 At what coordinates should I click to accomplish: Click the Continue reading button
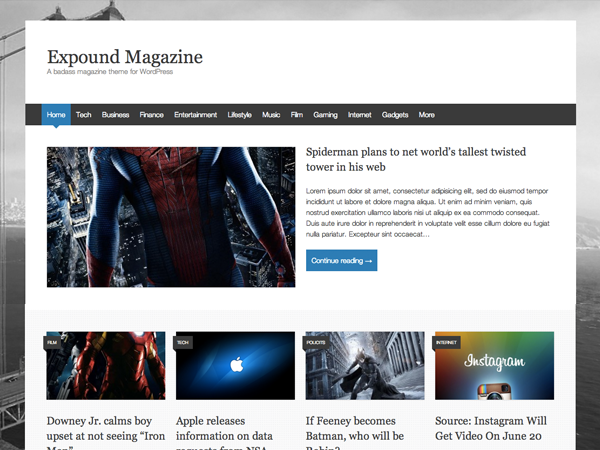pos(341,261)
